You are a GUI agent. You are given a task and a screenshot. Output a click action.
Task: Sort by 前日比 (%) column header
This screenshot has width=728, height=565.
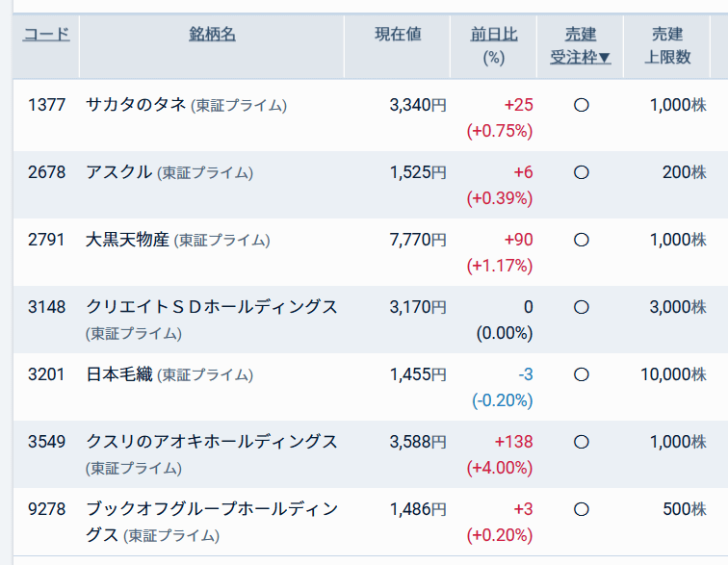pyautogui.click(x=494, y=35)
